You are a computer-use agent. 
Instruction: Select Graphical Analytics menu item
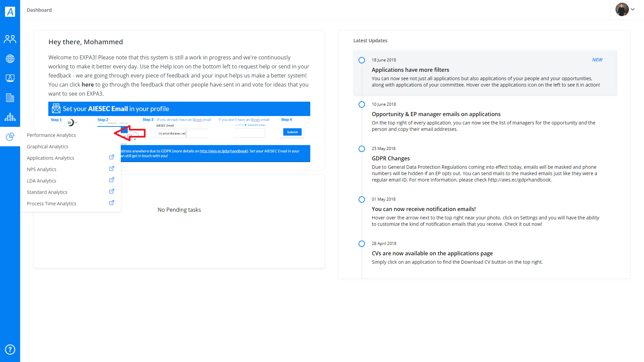click(48, 147)
